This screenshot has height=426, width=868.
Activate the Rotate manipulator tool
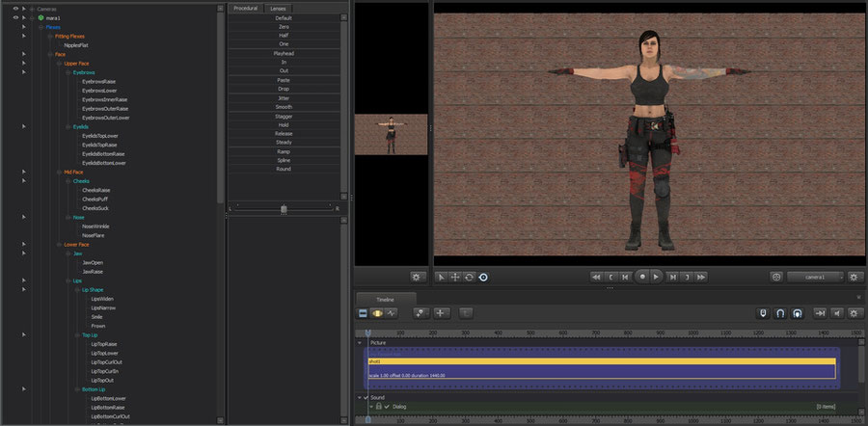469,277
